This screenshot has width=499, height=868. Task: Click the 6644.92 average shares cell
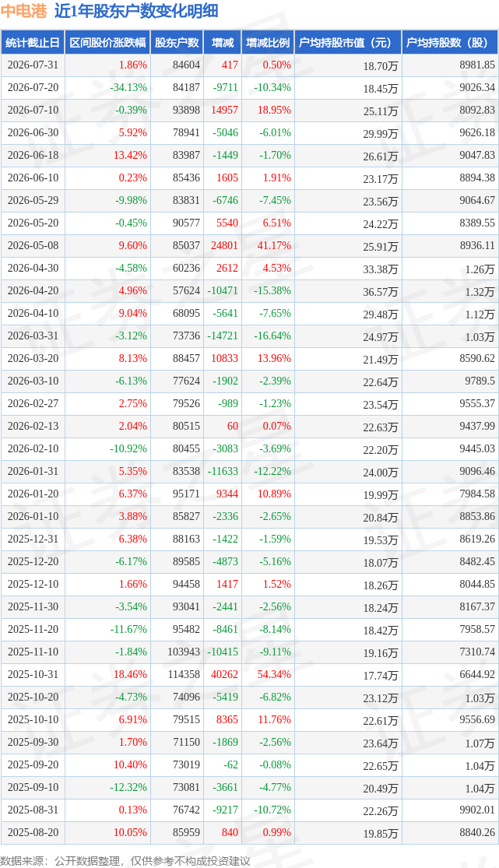(x=477, y=675)
